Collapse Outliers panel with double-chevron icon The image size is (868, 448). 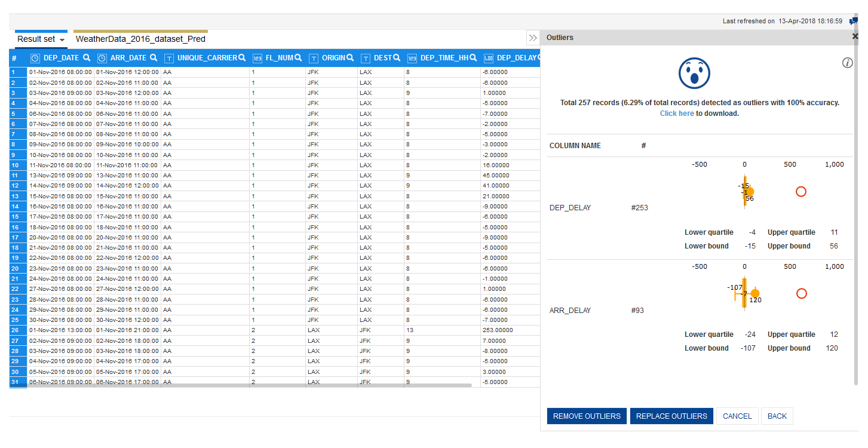(533, 38)
